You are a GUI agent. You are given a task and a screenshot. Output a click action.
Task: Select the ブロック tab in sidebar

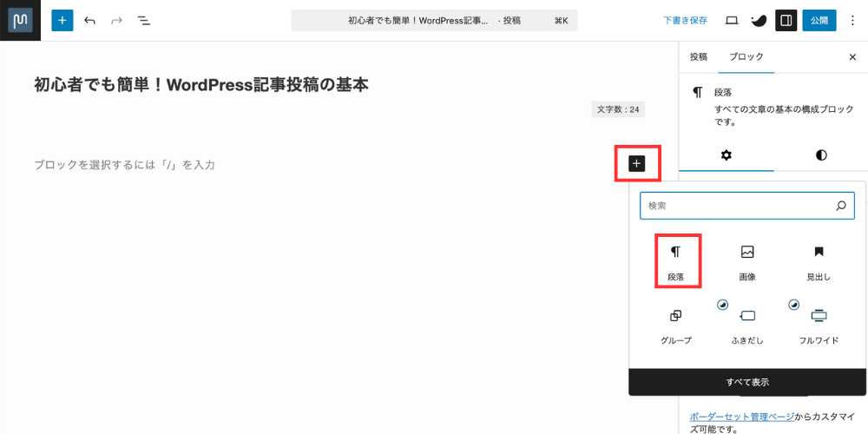pos(746,56)
